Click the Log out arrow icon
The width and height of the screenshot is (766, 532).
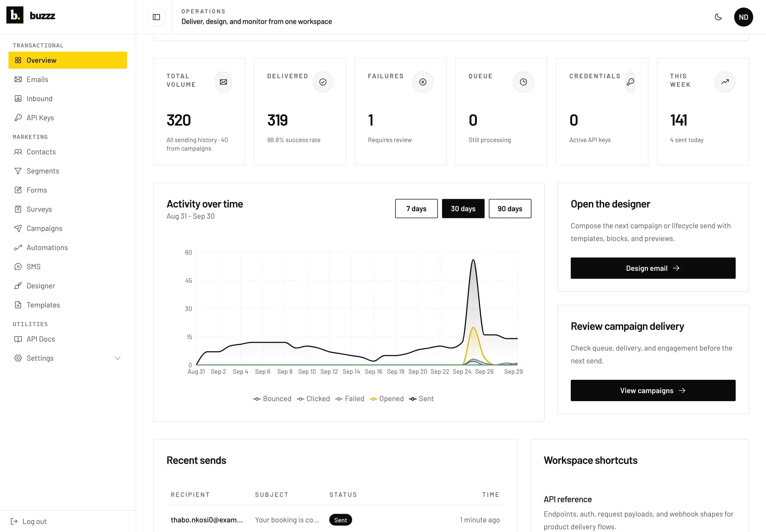pyautogui.click(x=14, y=521)
